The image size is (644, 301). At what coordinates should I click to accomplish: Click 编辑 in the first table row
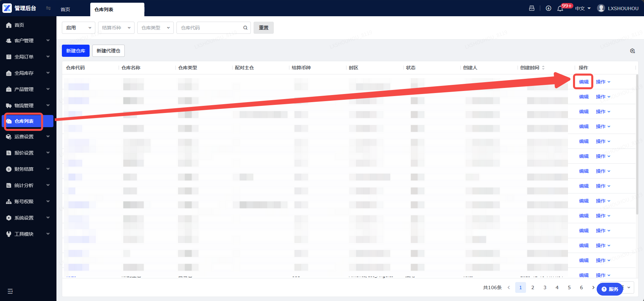point(584,82)
